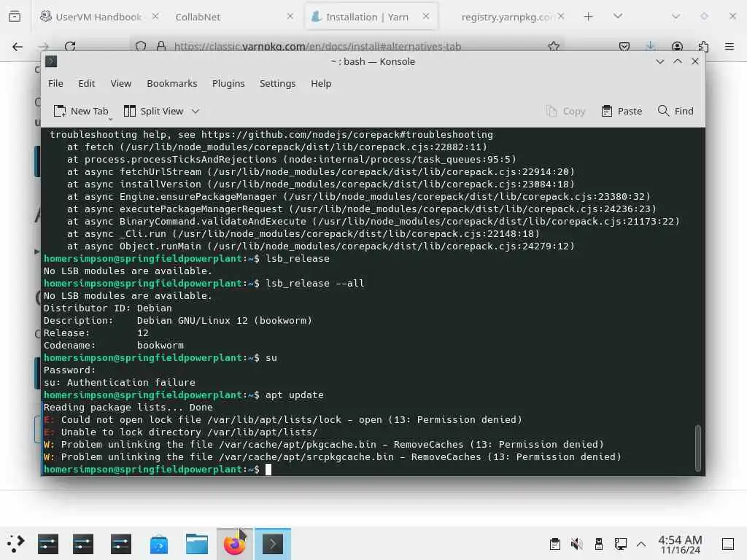The image size is (747, 560).
Task: Open the Firefox hamburger application menu
Action: [x=729, y=47]
